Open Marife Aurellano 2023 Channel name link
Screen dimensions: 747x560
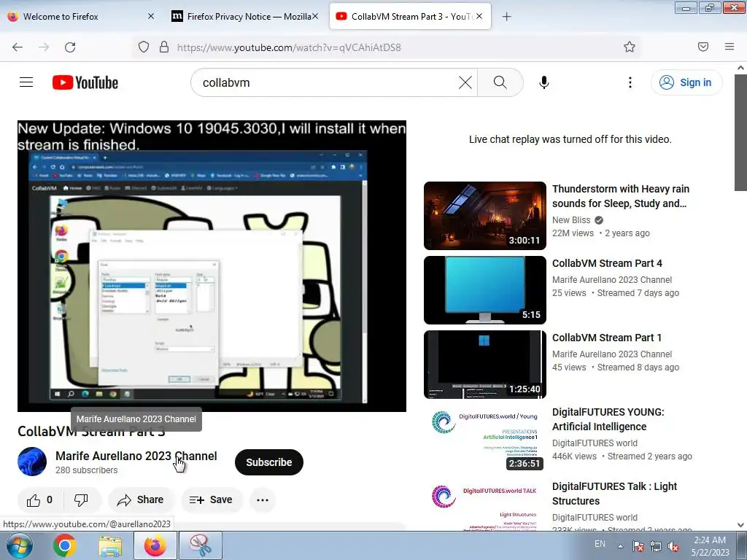tap(136, 456)
